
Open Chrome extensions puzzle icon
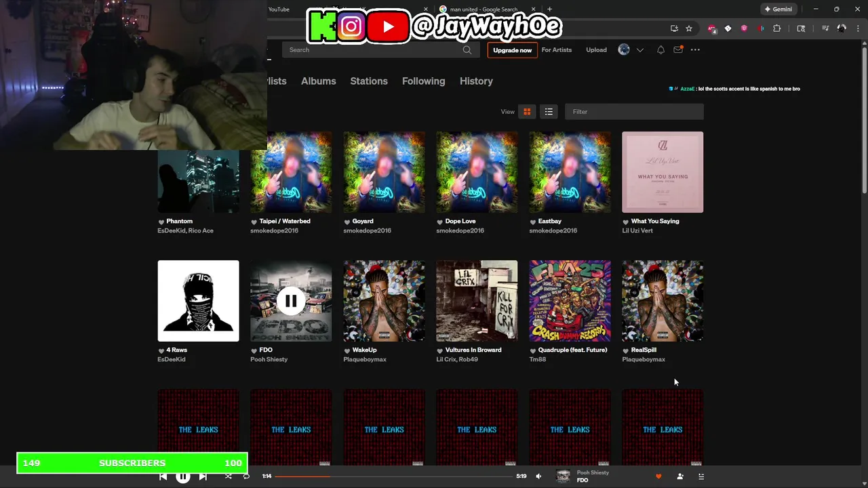click(x=777, y=28)
